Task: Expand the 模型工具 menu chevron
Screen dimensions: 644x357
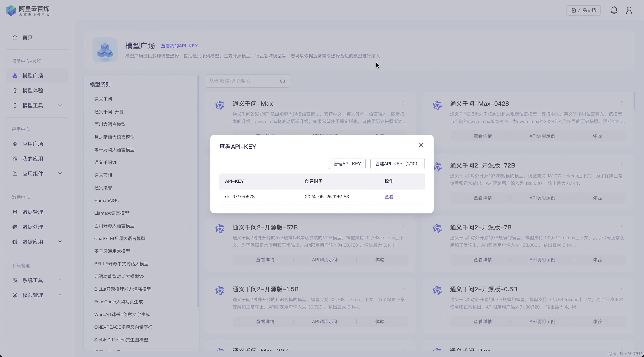Action: pos(60,105)
